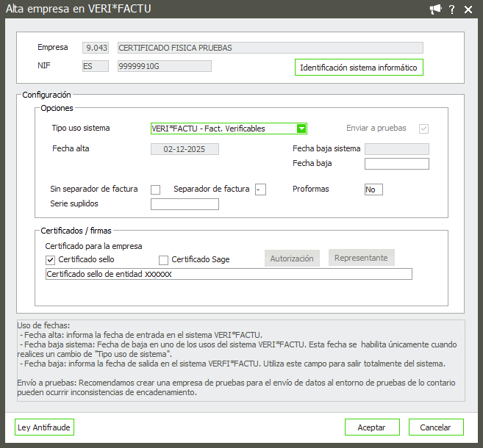Click the Fecha baja input field
The image size is (483, 448).
click(x=396, y=164)
